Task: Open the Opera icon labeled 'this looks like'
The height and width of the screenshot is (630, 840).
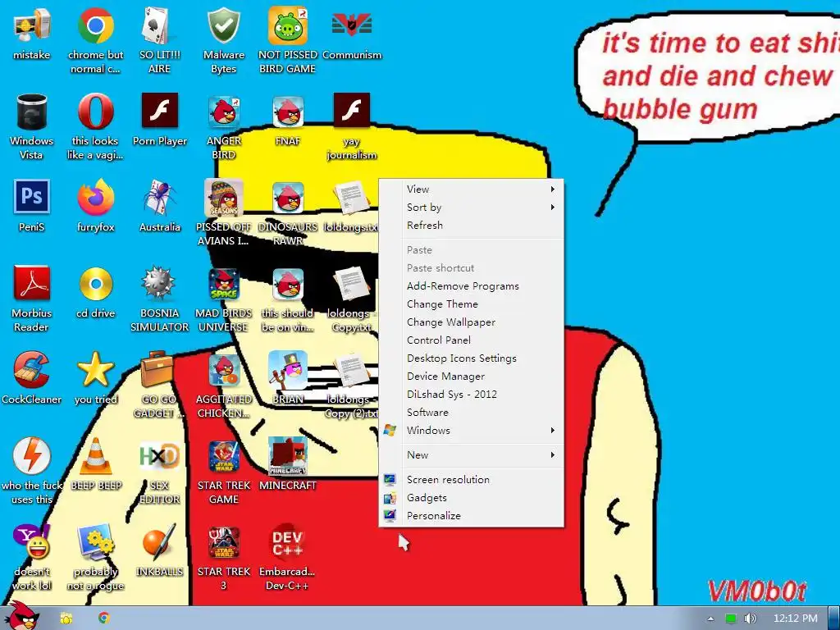Action: (x=95, y=126)
